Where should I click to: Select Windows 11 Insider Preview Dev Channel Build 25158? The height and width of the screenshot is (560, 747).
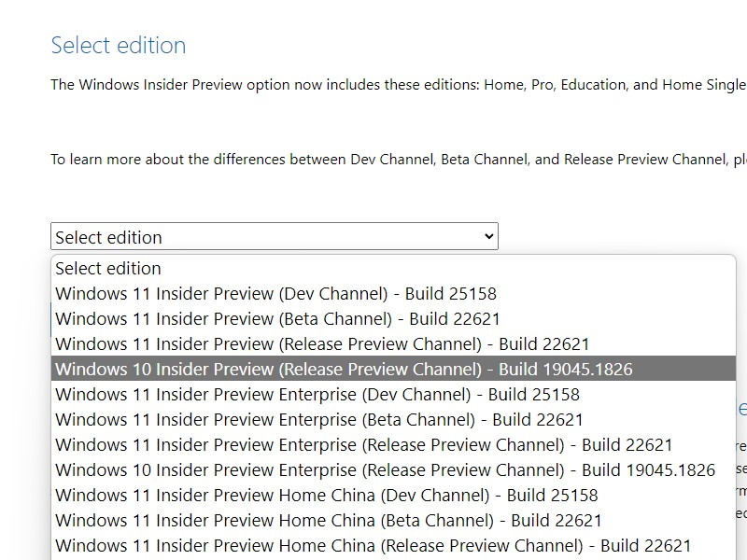tap(275, 293)
